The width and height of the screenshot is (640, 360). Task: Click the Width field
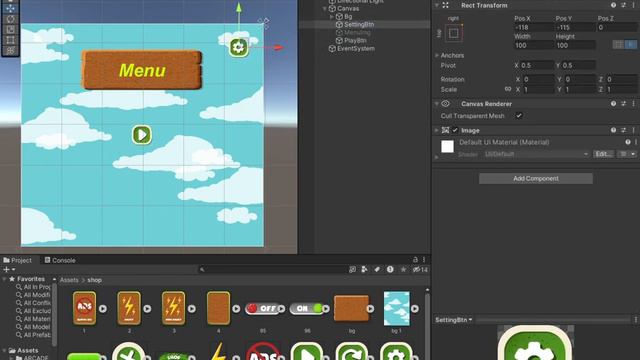coord(533,45)
